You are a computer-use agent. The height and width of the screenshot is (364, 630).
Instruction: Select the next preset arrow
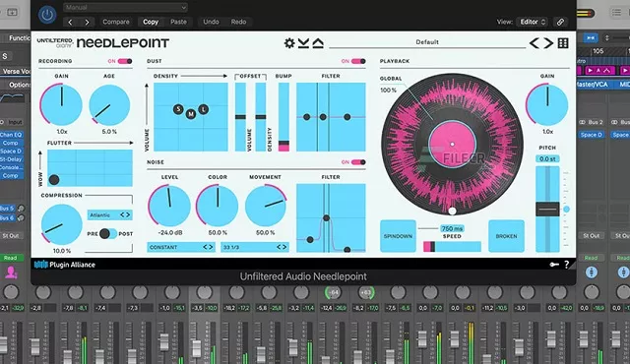(x=548, y=43)
